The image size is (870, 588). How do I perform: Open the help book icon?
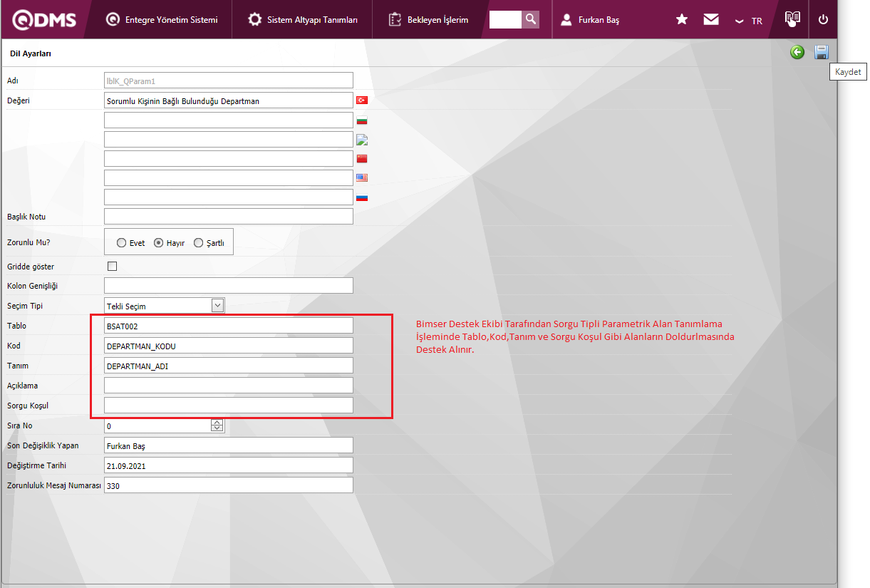tap(792, 19)
